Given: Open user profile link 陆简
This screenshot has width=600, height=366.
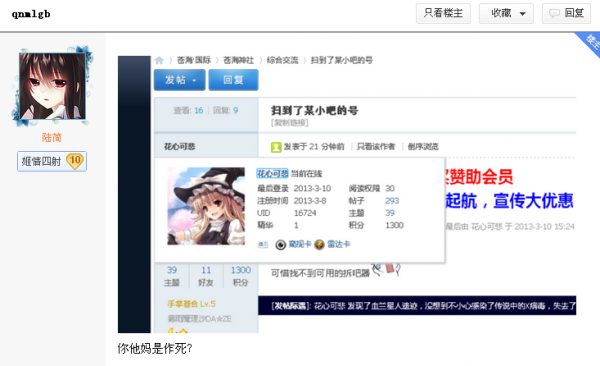Looking at the screenshot, I should (52, 137).
